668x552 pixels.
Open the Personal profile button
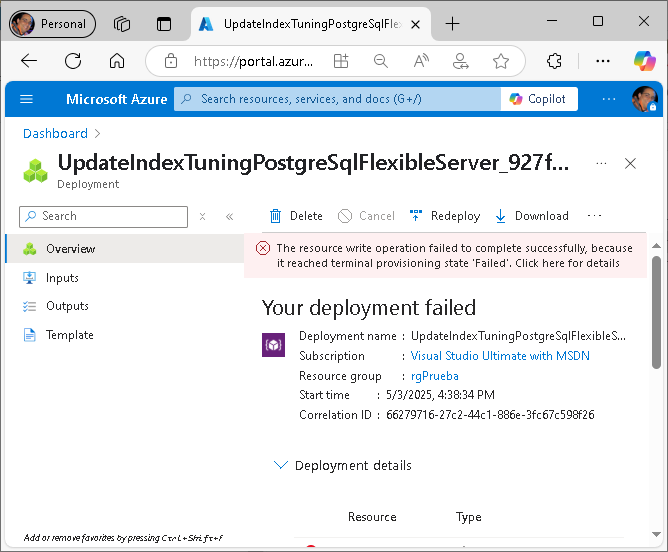point(52,24)
